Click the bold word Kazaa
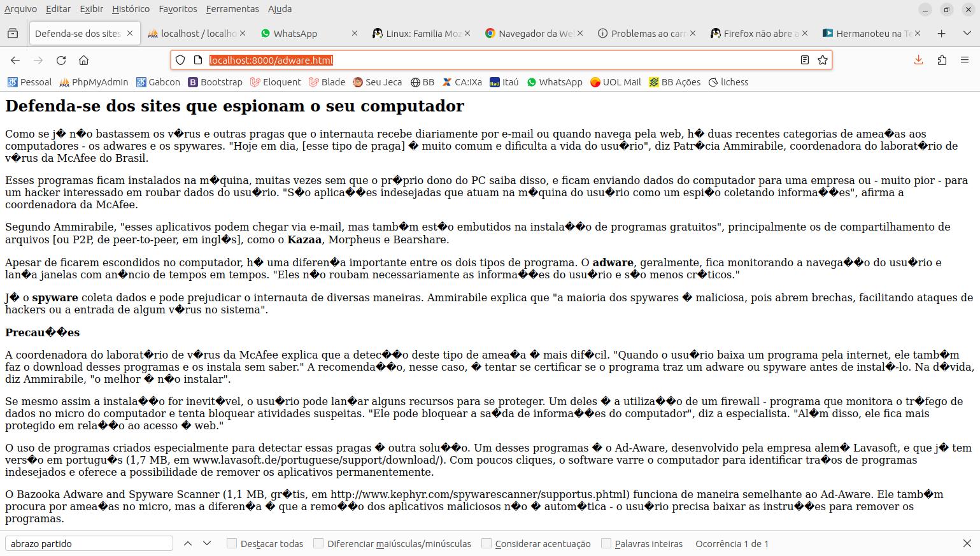Image resolution: width=980 pixels, height=556 pixels. 305,239
